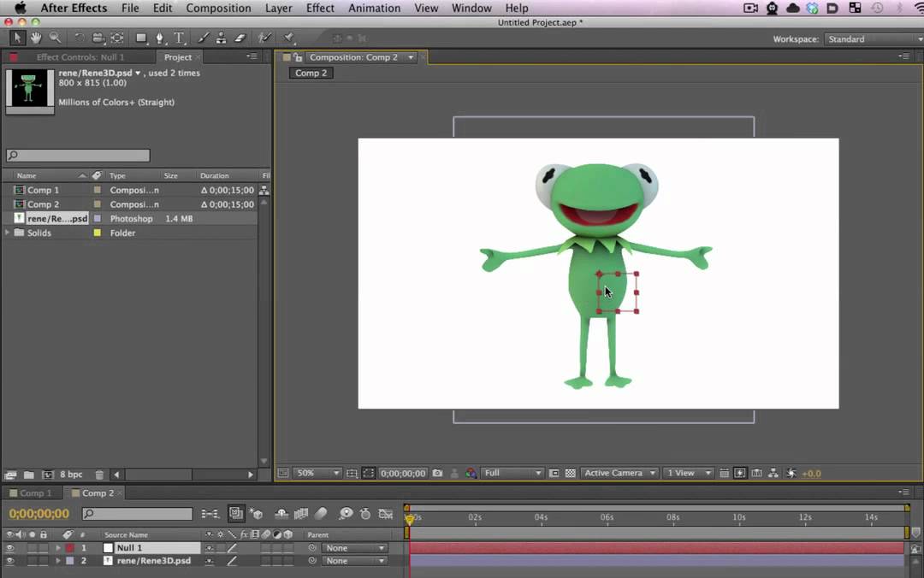Open the Full resolution dropdown
Viewport: 924px width, 578px height.
(512, 473)
